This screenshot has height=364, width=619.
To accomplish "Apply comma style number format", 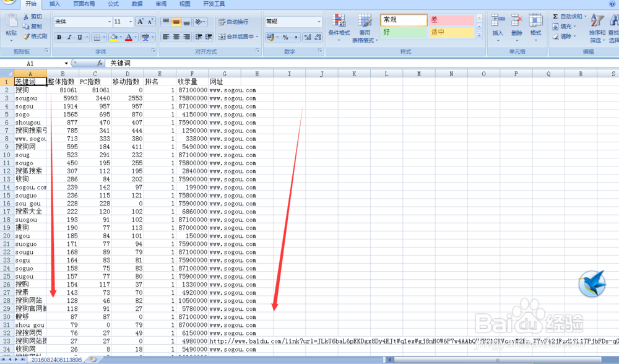I will coord(296,37).
